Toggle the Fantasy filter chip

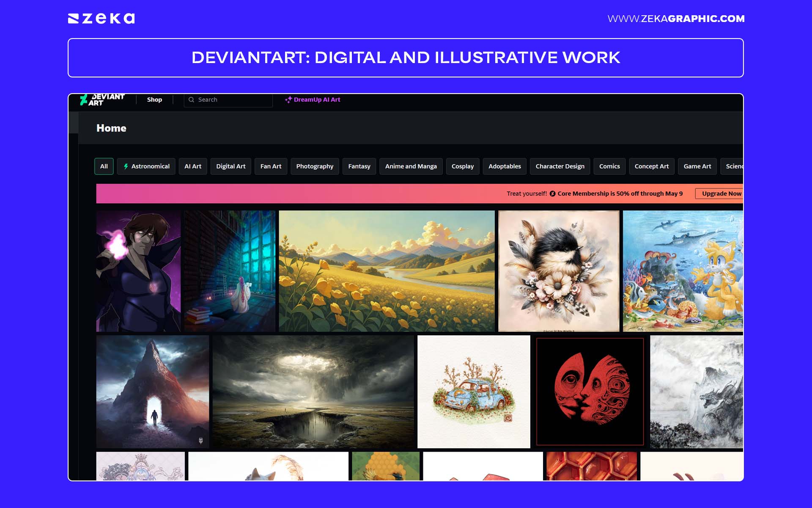[359, 166]
